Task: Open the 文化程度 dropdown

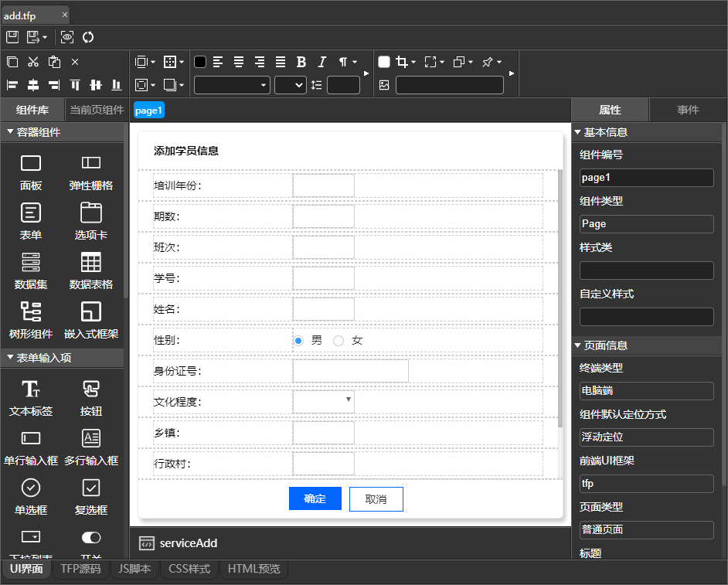Action: tap(324, 401)
